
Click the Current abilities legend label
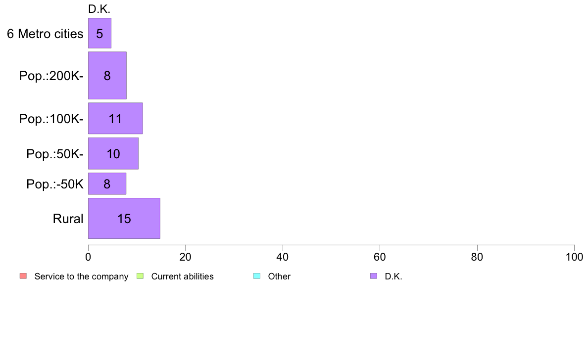click(182, 276)
